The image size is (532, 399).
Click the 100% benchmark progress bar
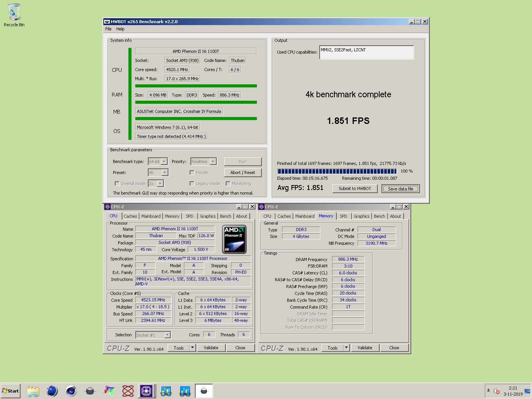(337, 171)
